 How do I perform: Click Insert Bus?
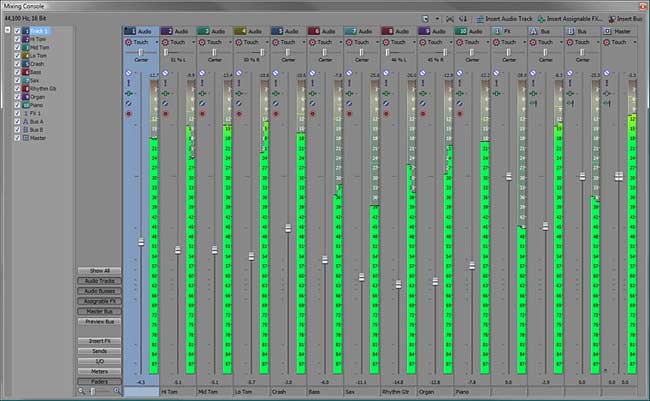[626, 19]
